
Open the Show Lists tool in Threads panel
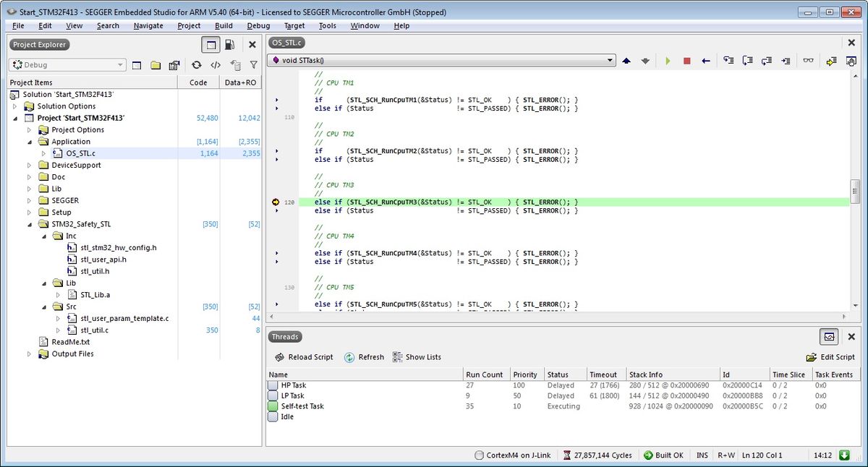396,356
